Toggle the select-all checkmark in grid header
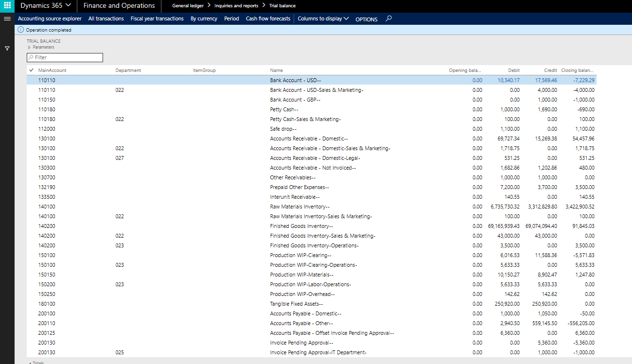Viewport: 632px width, 364px height. [x=32, y=70]
